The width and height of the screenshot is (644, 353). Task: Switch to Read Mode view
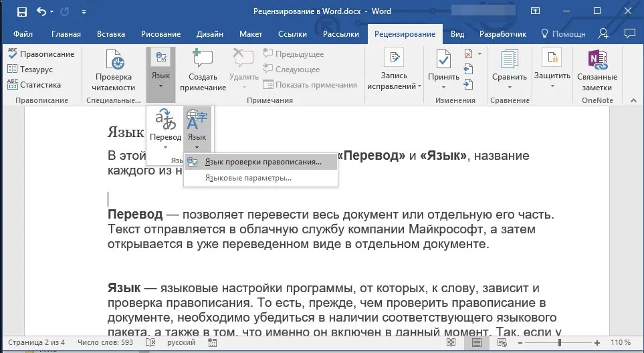coord(451,342)
